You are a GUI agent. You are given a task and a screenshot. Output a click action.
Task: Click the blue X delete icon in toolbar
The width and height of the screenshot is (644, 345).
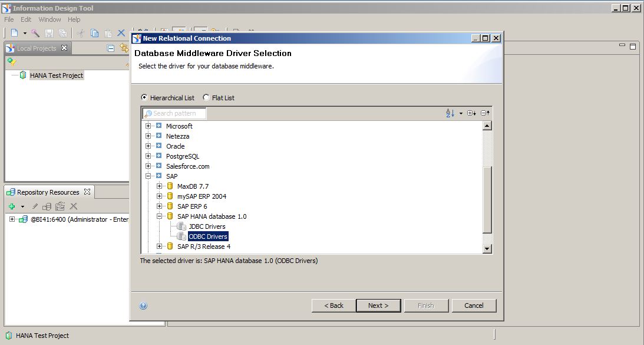point(121,34)
